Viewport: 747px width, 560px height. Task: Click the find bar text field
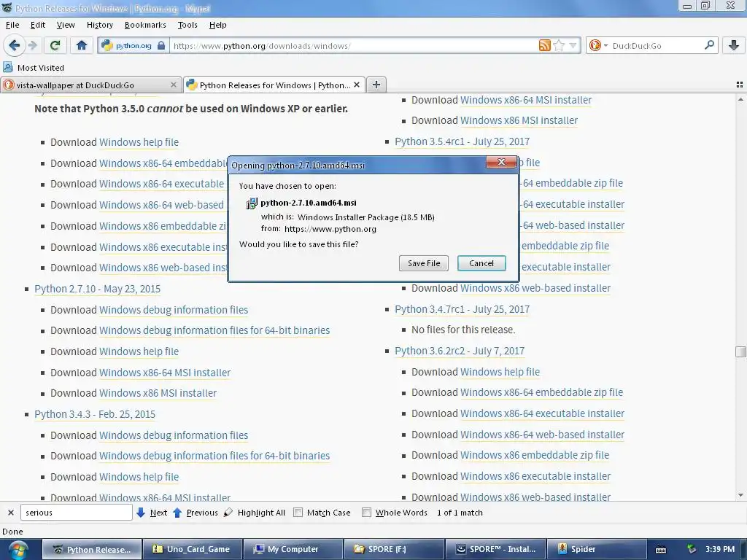pos(76,513)
